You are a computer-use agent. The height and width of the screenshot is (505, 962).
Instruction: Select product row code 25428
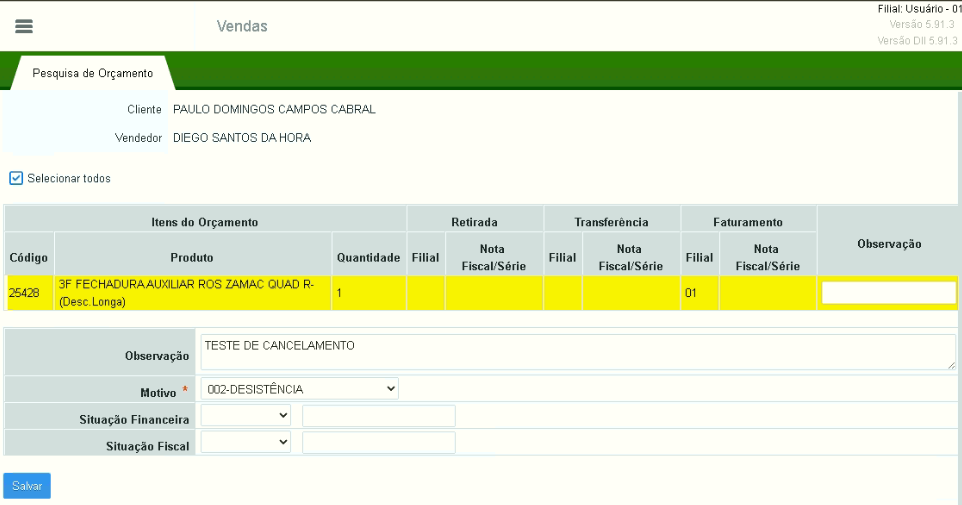[x=24, y=293]
